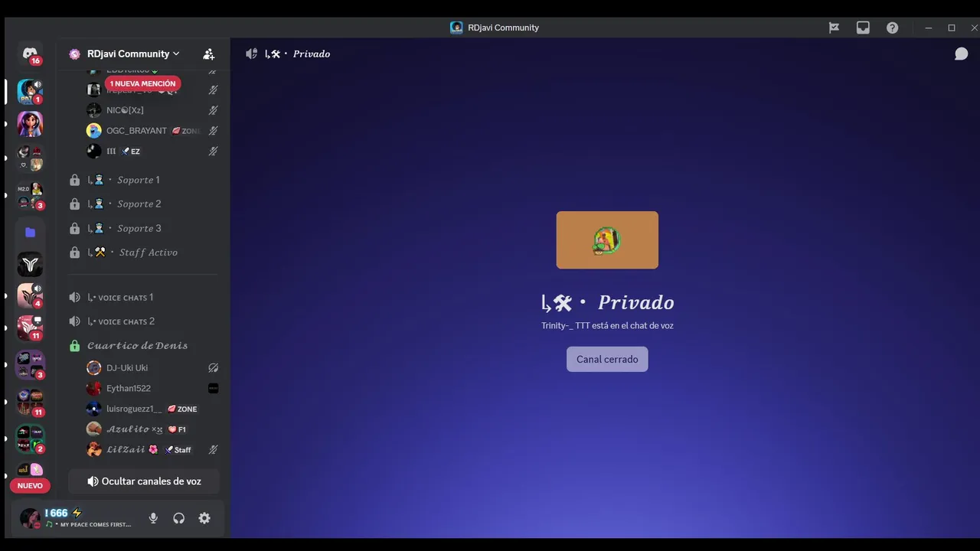
Task: Open server folder with badge 2
Action: 30,439
